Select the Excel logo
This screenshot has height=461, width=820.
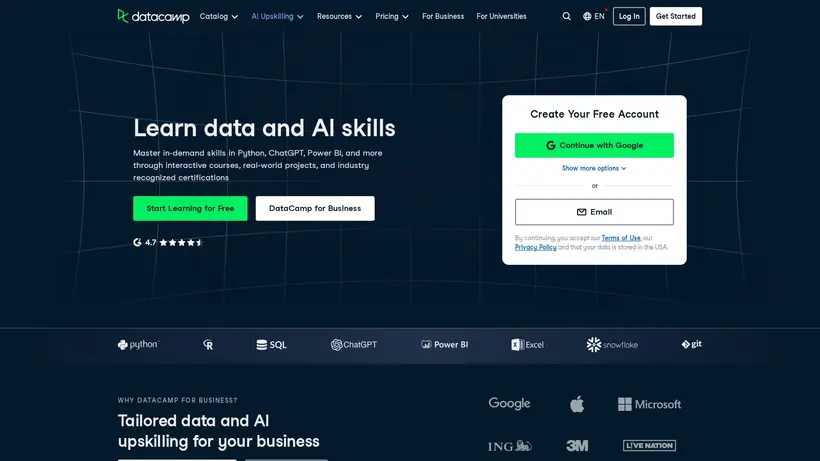[x=527, y=344]
